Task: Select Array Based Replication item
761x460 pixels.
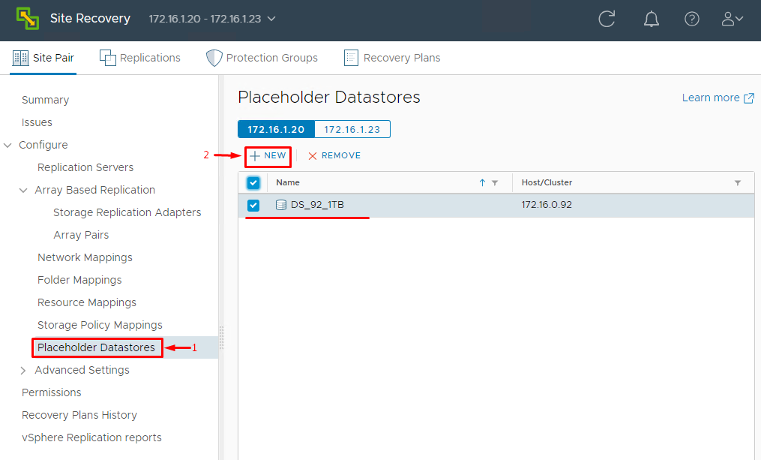Action: coord(95,190)
